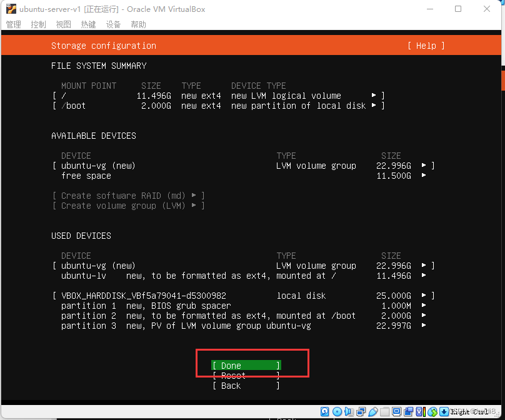Open the 控制 menu
The height and width of the screenshot is (420, 505).
(x=38, y=24)
